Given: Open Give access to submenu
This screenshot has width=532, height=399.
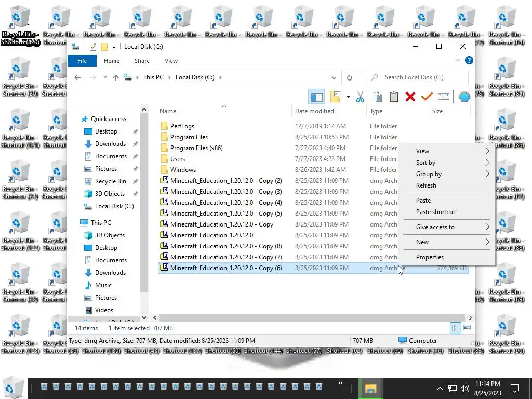Looking at the screenshot, I should click(x=446, y=227).
